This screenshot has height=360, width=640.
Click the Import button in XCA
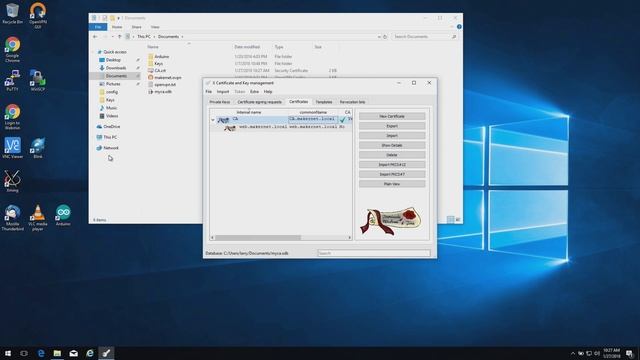(392, 136)
